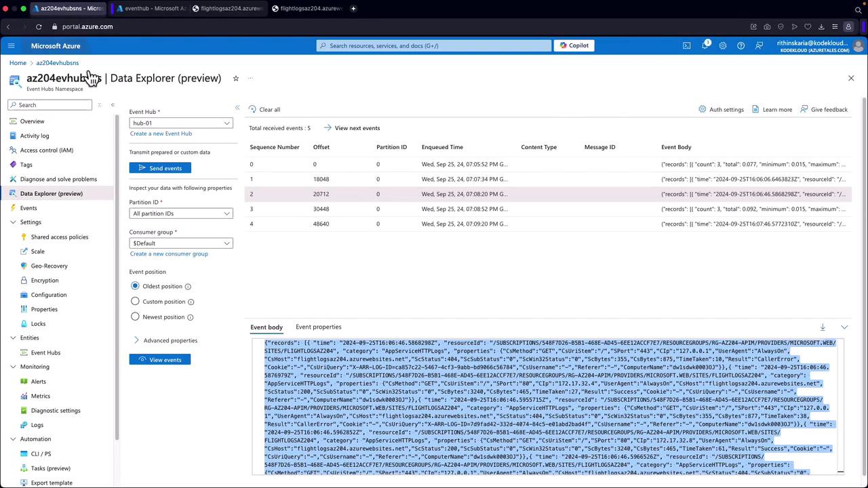
Task: Select event row with offset 48640
Action: click(548, 224)
